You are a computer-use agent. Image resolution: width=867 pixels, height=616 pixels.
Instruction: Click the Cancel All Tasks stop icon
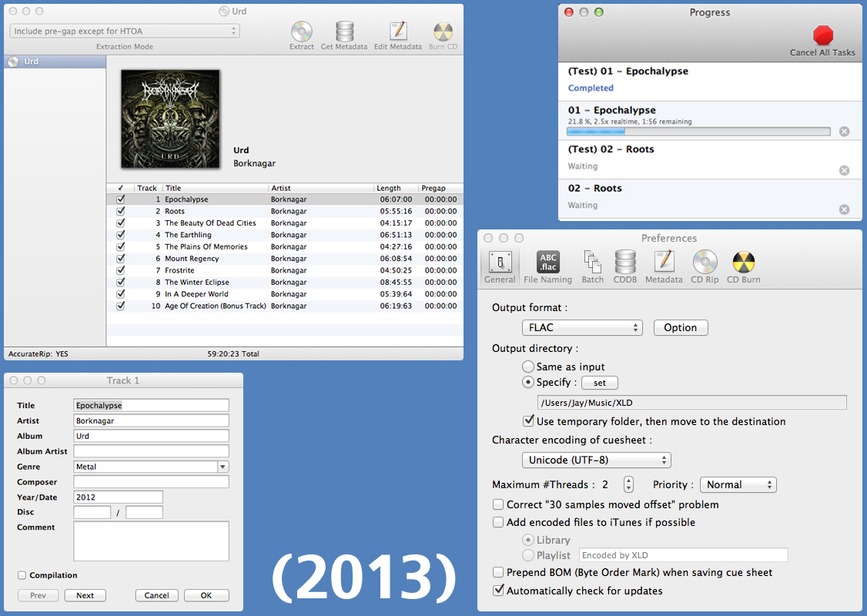point(823,36)
